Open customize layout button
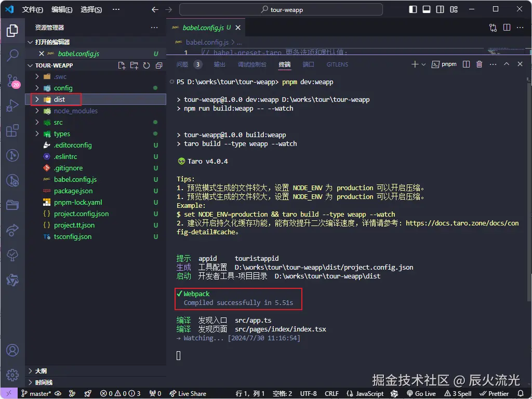The image size is (532, 399). 454,9
